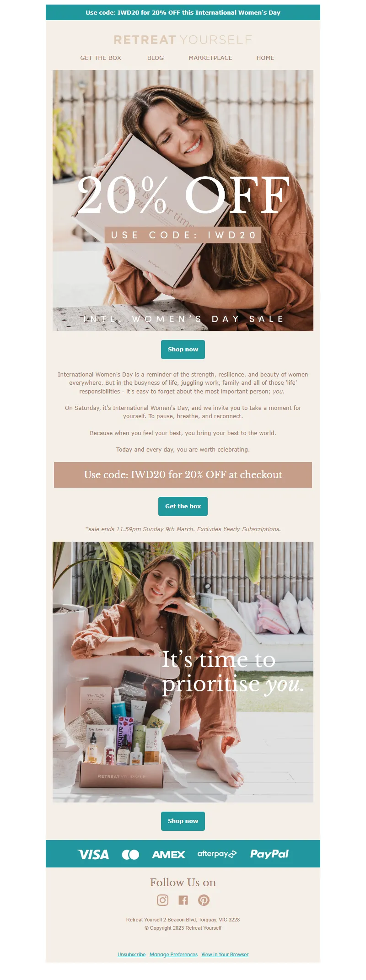366x980 pixels.
Task: Click the Get the box button
Action: pyautogui.click(x=183, y=506)
